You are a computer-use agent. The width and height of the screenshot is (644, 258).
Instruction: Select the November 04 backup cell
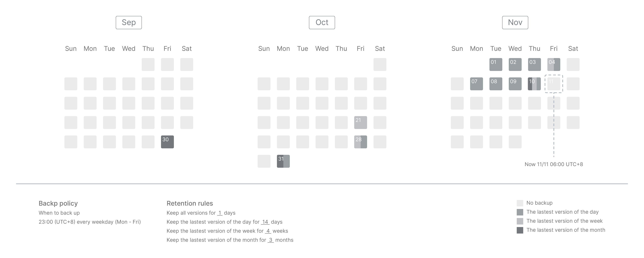[x=554, y=64]
